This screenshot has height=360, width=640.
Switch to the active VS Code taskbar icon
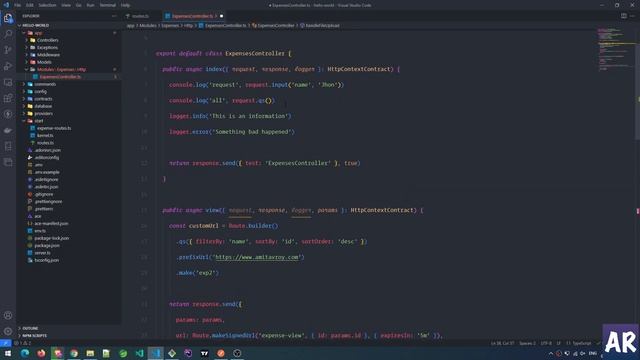[156, 353]
